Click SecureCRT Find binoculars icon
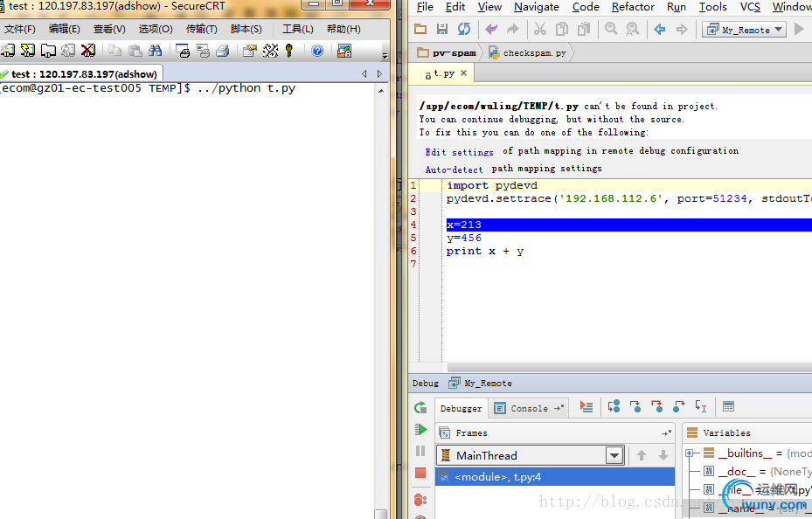 (155, 50)
